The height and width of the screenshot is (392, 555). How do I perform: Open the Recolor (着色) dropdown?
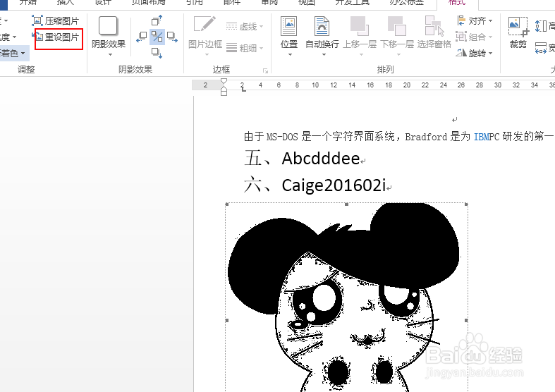click(x=13, y=54)
